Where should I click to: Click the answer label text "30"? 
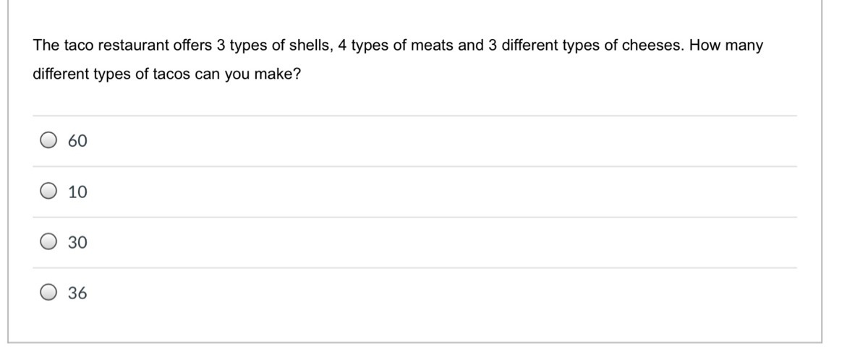[x=77, y=243]
